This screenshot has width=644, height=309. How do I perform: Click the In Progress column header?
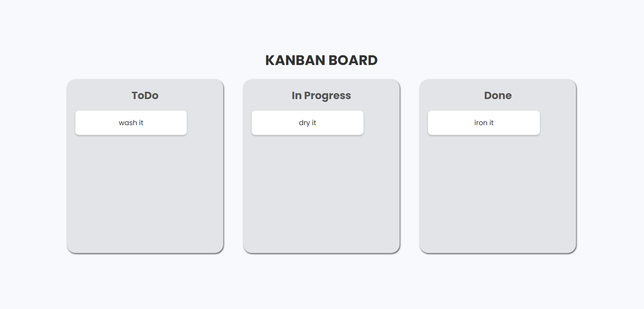point(321,95)
